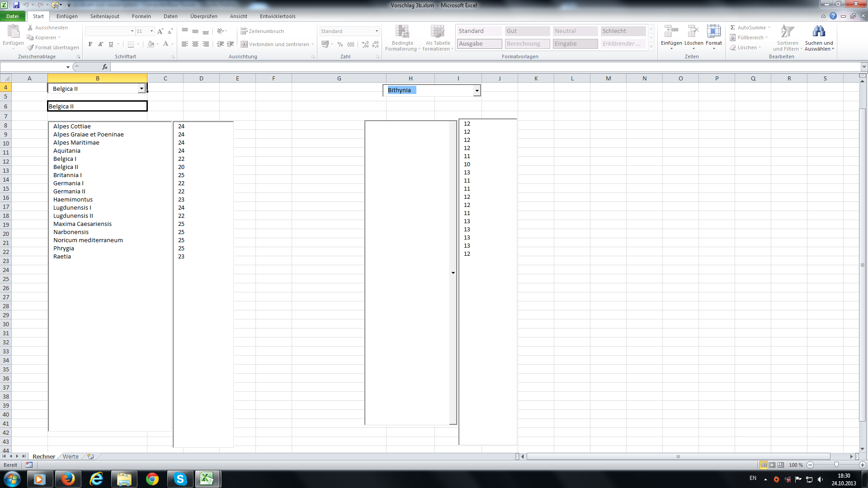Open the Standard number format dropdown
868x488 pixels.
click(377, 31)
